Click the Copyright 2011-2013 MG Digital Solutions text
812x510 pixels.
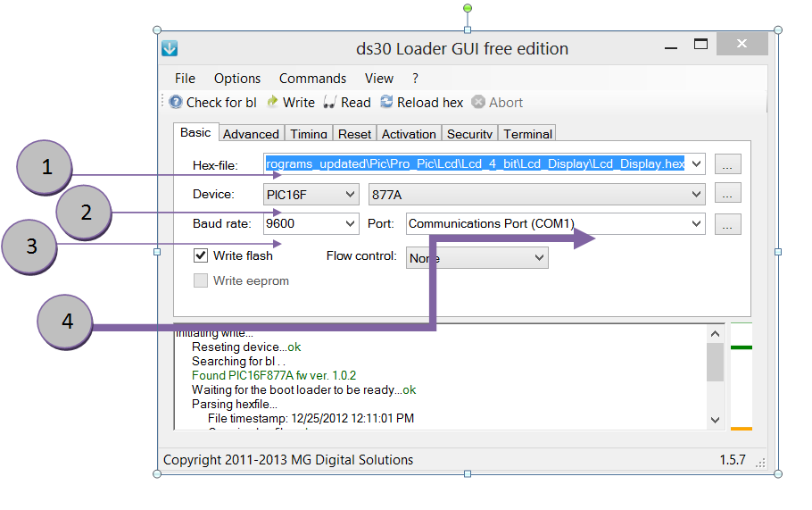pos(288,460)
